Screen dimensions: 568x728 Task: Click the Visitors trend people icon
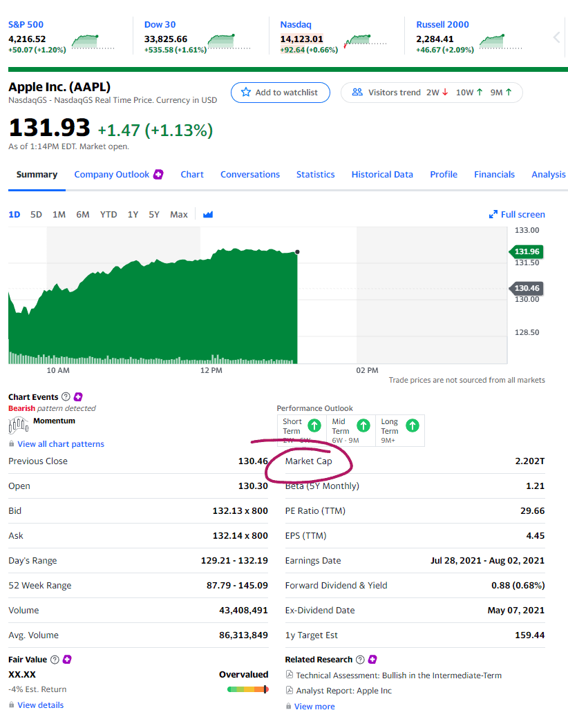coord(358,92)
